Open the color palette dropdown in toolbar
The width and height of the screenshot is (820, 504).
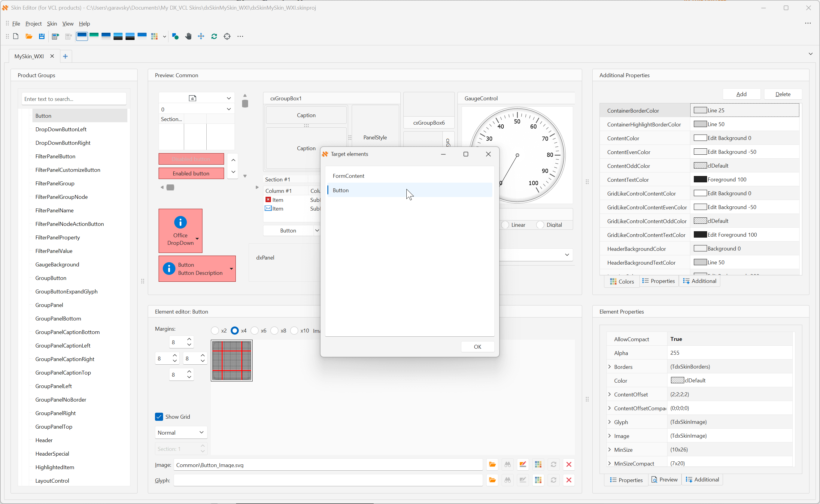[164, 37]
